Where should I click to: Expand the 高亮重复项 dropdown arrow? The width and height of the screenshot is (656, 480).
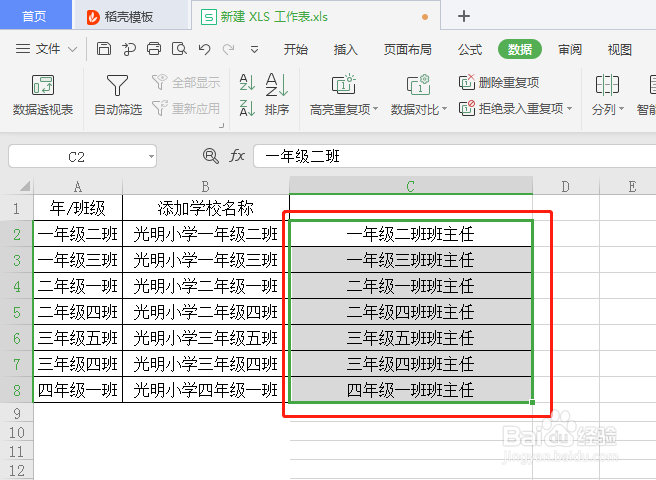tap(375, 109)
